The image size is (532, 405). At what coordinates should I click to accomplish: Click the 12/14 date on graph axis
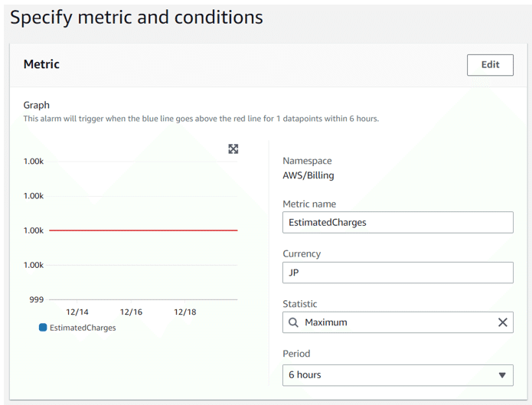point(77,312)
